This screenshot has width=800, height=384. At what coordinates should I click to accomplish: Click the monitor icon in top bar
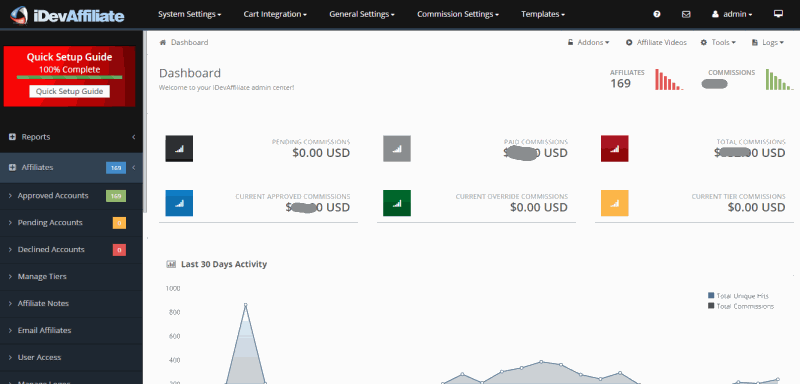click(778, 14)
